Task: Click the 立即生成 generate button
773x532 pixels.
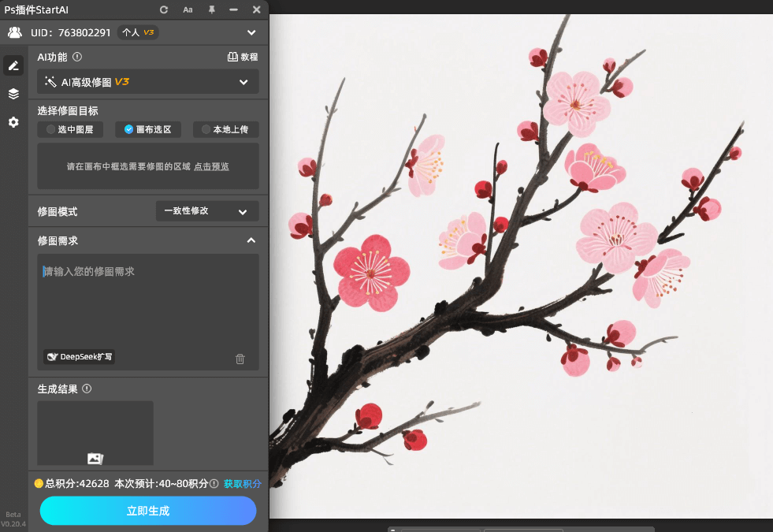Action: (x=148, y=511)
